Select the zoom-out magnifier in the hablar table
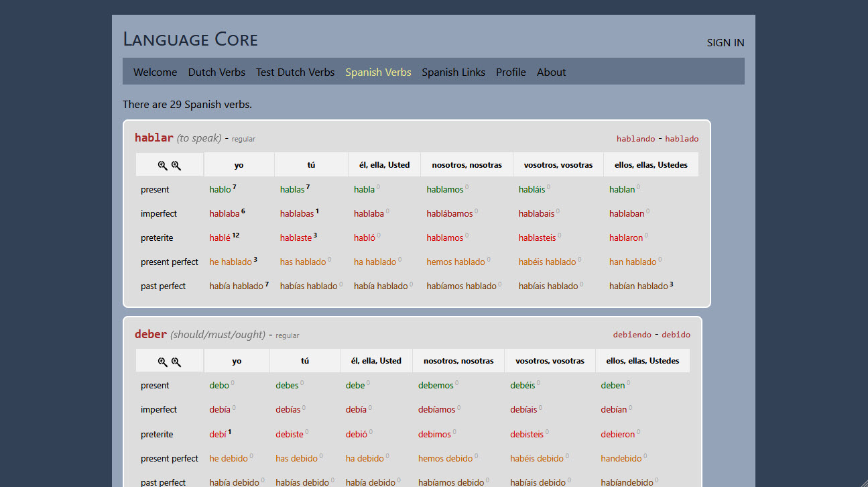 [x=175, y=164]
